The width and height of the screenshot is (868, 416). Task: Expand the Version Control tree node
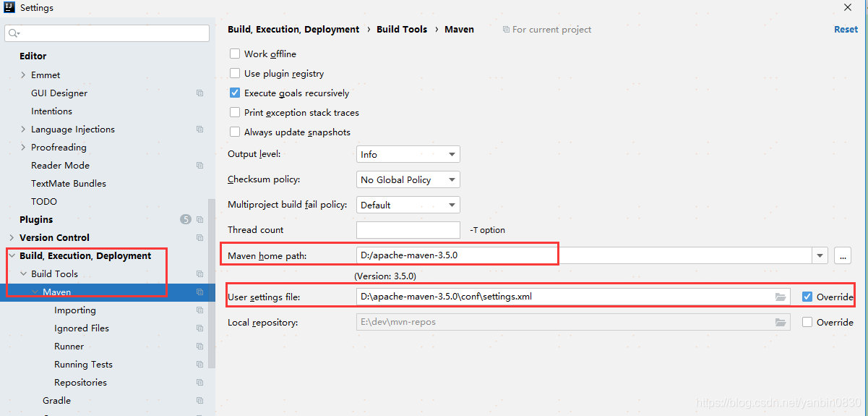pyautogui.click(x=12, y=238)
